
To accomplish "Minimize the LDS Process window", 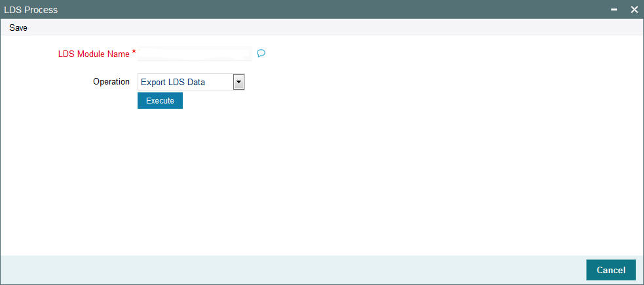I will tap(615, 9).
